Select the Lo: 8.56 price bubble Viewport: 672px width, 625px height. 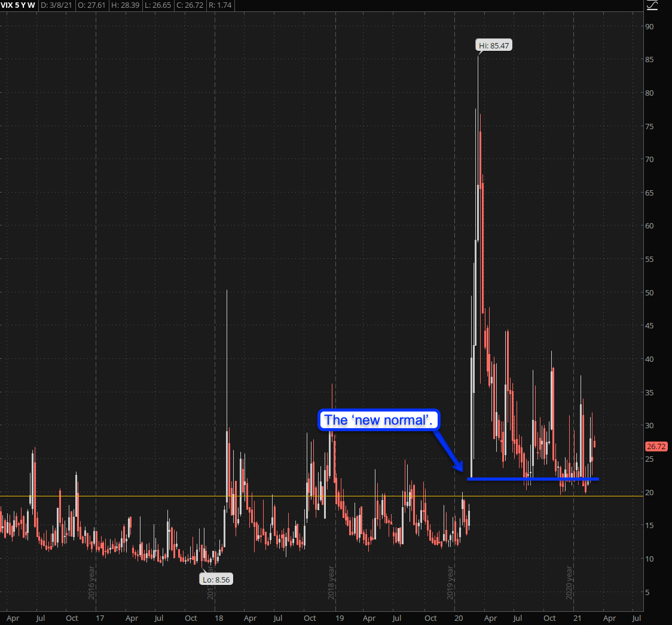pos(216,580)
